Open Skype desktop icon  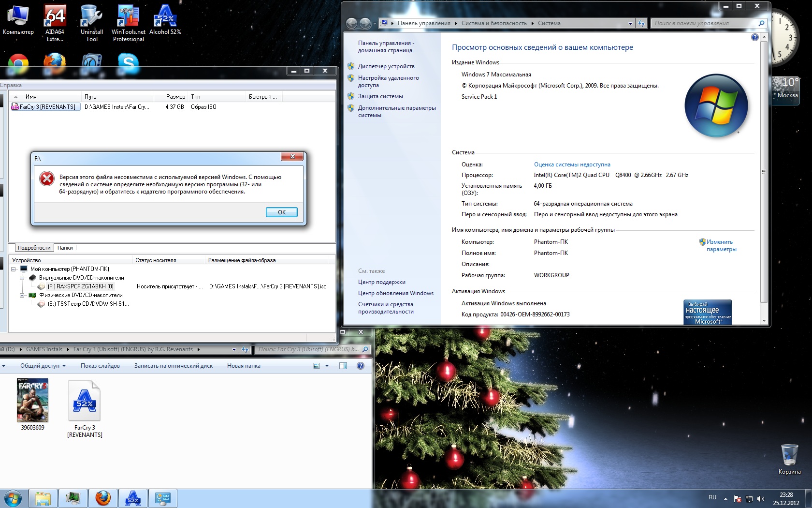tap(128, 64)
